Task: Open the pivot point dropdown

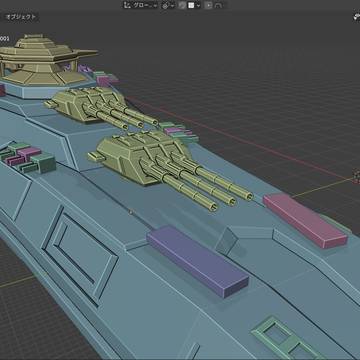Action: click(x=167, y=5)
